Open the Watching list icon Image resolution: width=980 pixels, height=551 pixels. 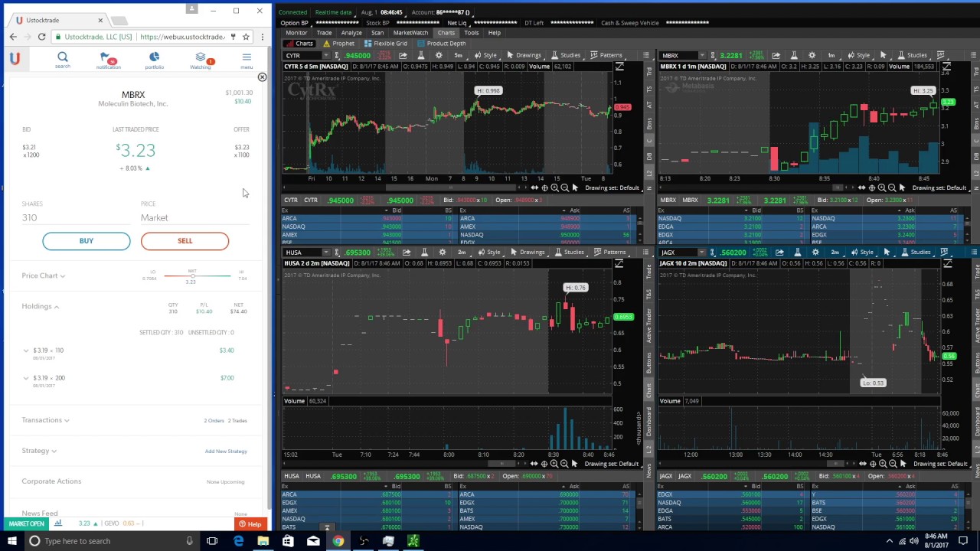click(201, 60)
